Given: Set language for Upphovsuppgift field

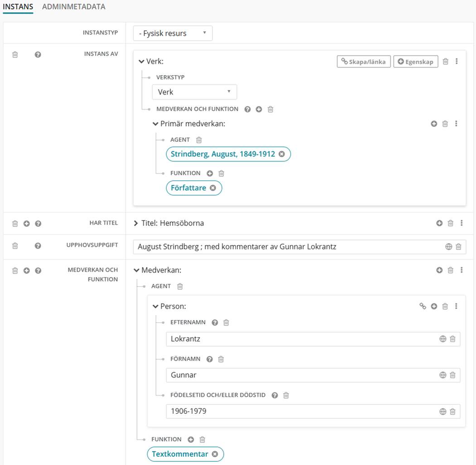Looking at the screenshot, I should [x=449, y=247].
